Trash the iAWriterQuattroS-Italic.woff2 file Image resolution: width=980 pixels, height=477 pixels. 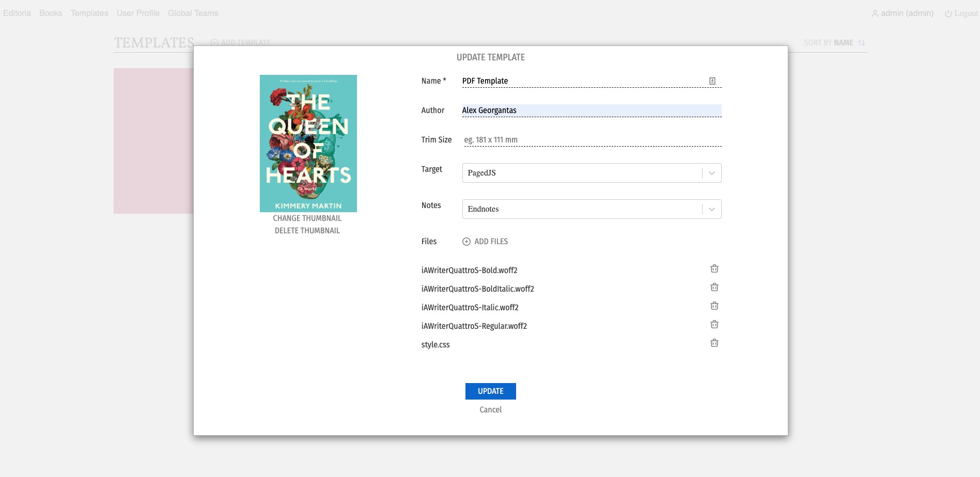714,306
